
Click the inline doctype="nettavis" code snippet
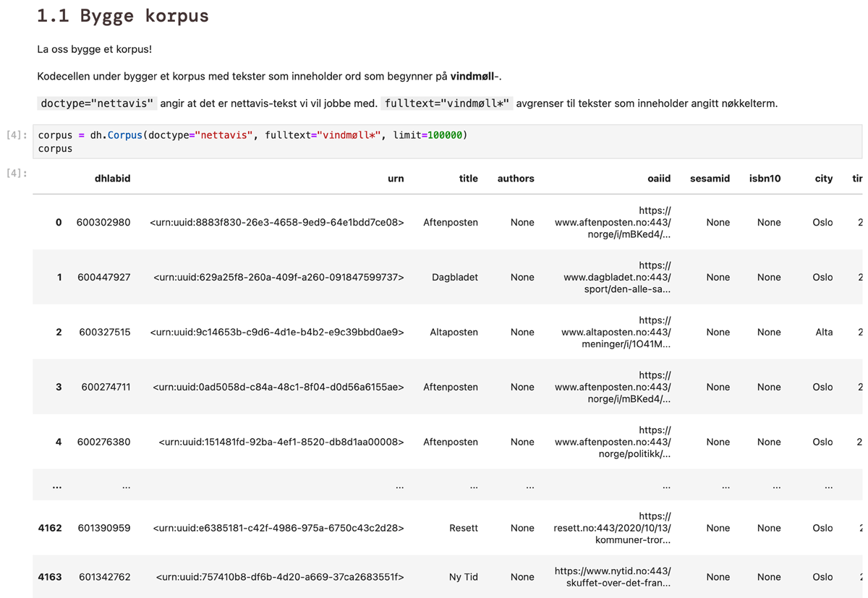click(x=96, y=103)
